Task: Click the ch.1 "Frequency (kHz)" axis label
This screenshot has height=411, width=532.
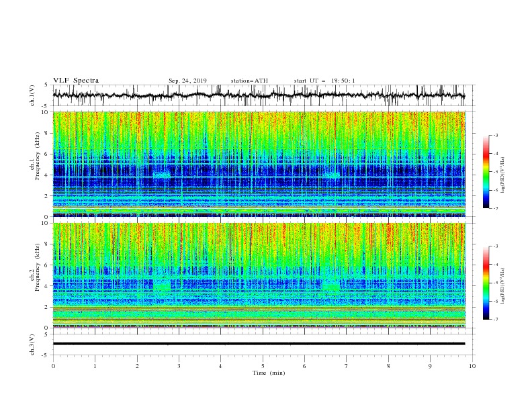Action: coord(38,156)
